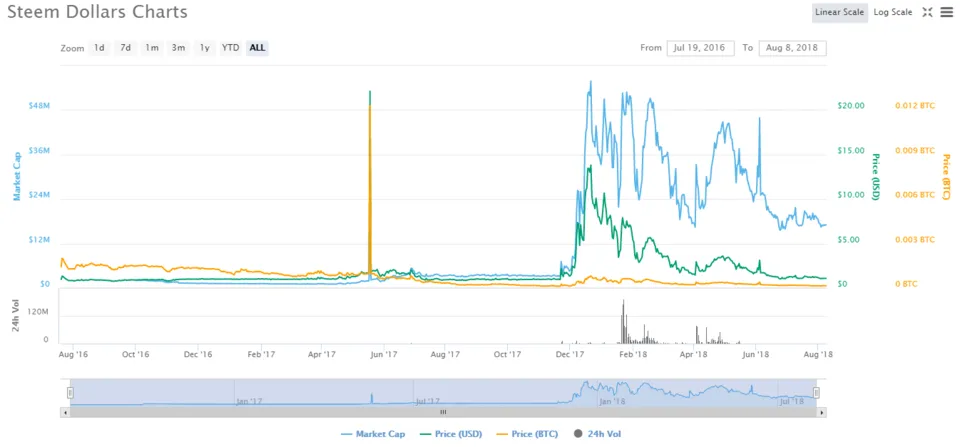Click the $15.00 price axis label
Screen dimensions: 960x447
[850, 150]
